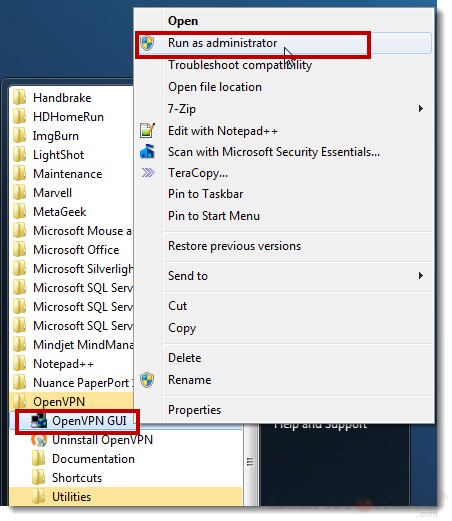452x521 pixels.
Task: Click the OpenVPN GUI program icon
Action: (x=39, y=421)
